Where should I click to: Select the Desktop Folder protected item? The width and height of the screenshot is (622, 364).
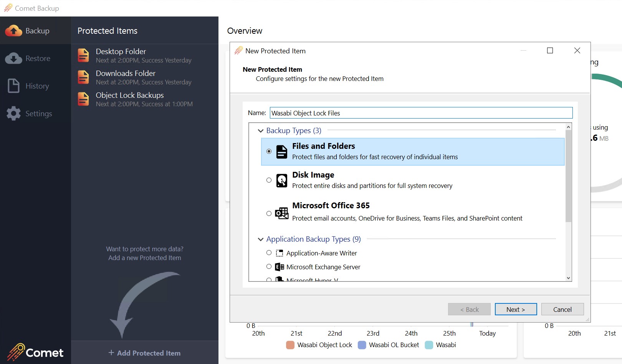pyautogui.click(x=145, y=55)
